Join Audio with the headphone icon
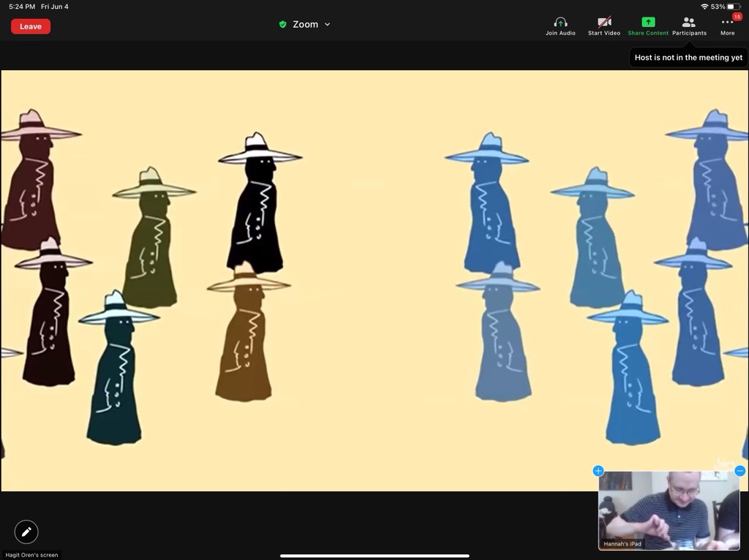This screenshot has height=560, width=749. pyautogui.click(x=560, y=26)
